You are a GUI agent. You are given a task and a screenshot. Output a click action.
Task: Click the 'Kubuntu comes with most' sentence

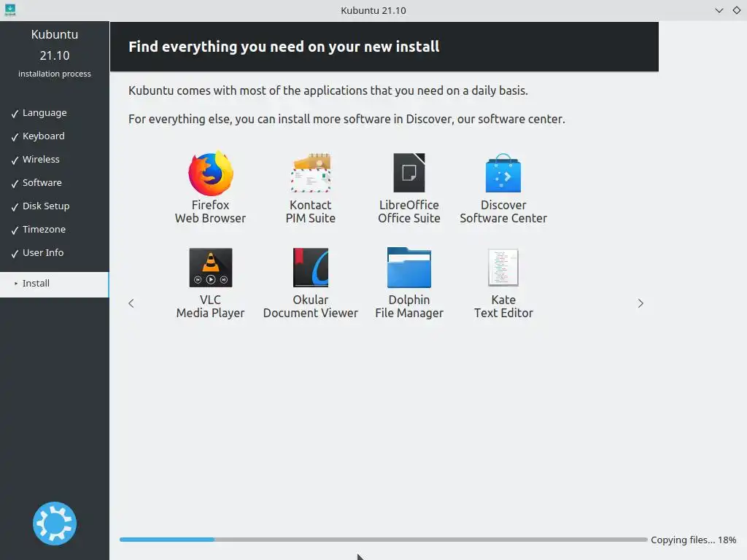[x=328, y=90]
